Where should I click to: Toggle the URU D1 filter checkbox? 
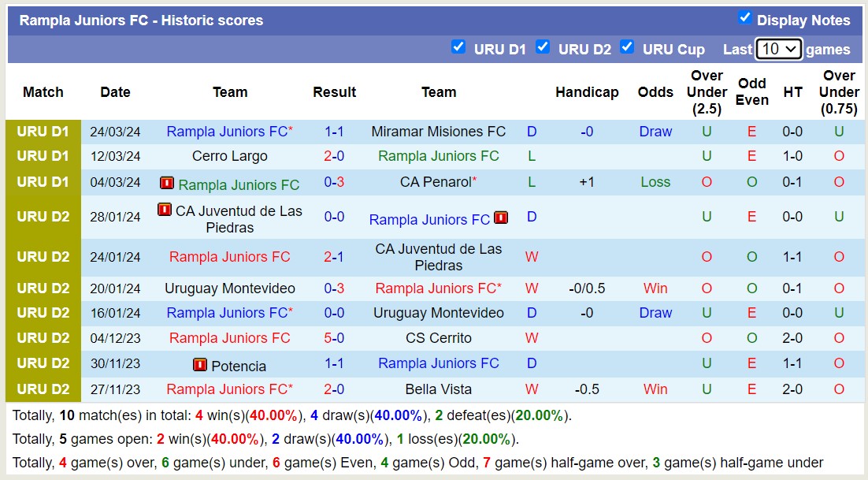click(459, 47)
